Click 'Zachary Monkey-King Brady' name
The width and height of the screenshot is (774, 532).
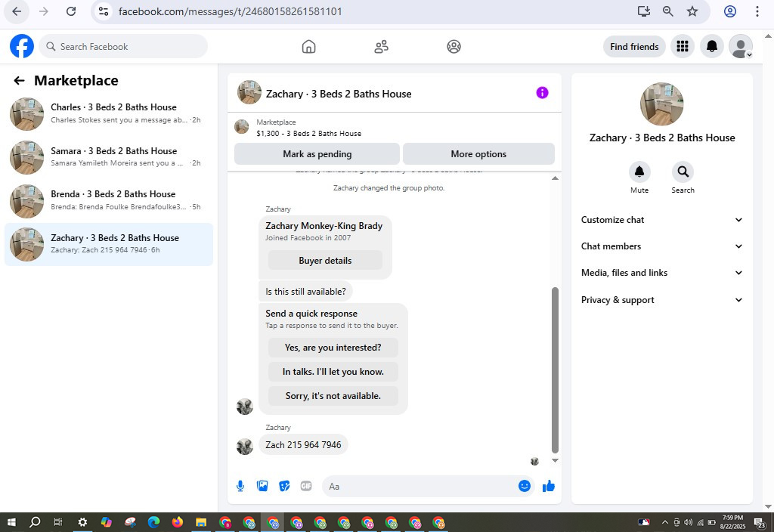tap(324, 225)
